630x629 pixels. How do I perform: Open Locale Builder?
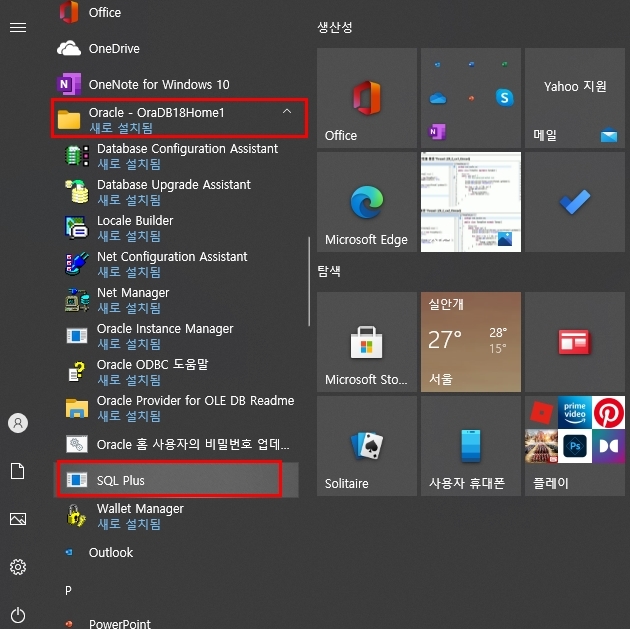point(176,228)
